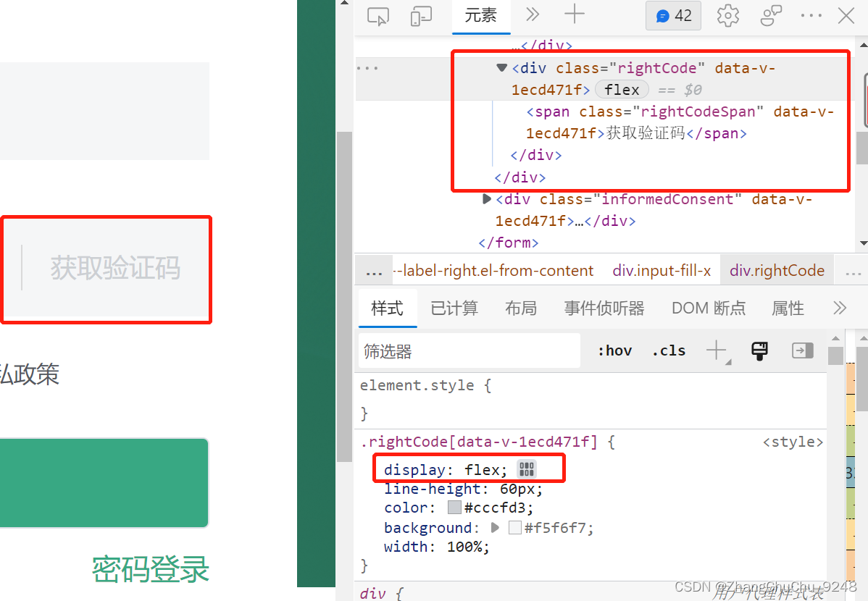Collapse the rightCode div in DOM tree

coord(501,67)
